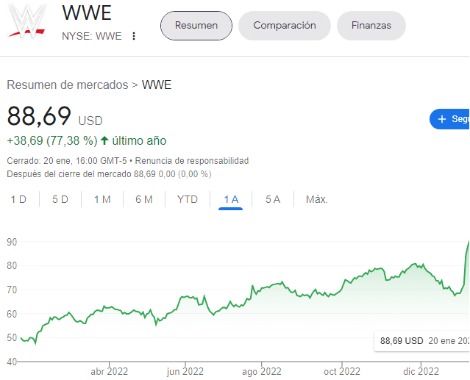This screenshot has height=380, width=470.
Task: Select the 1 A range
Action: pos(231,199)
